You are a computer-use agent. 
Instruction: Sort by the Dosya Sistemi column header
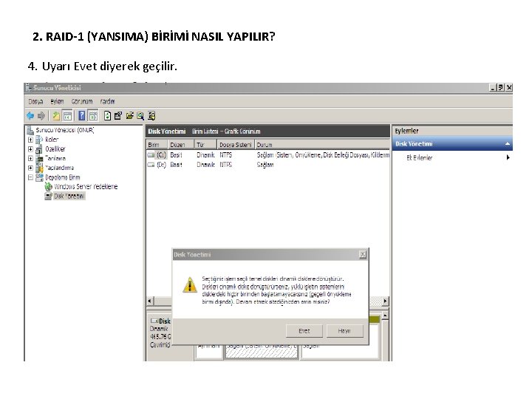coord(236,145)
